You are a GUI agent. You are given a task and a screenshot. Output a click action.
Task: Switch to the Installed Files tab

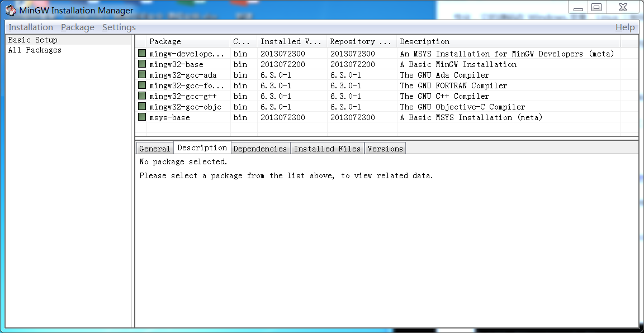(x=328, y=149)
